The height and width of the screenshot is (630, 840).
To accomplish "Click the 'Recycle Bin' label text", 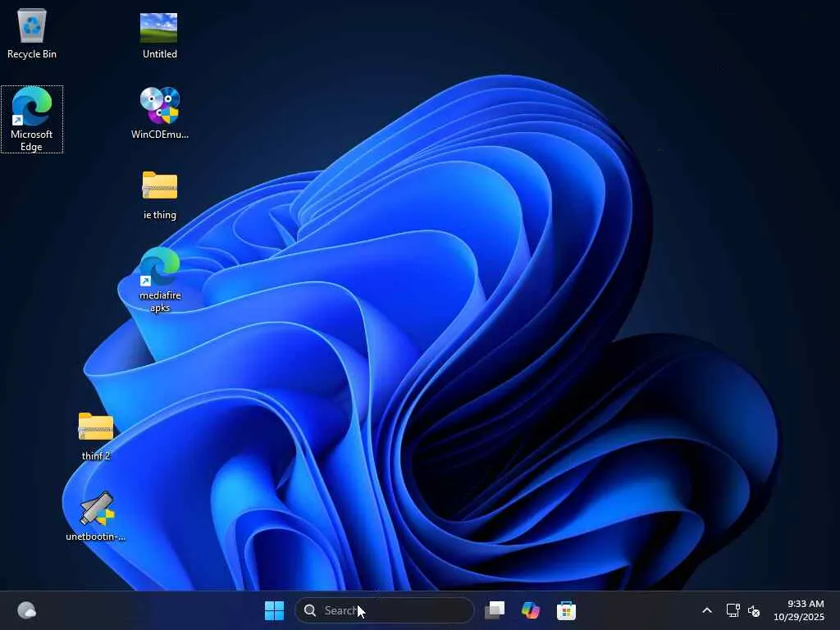I will (32, 54).
